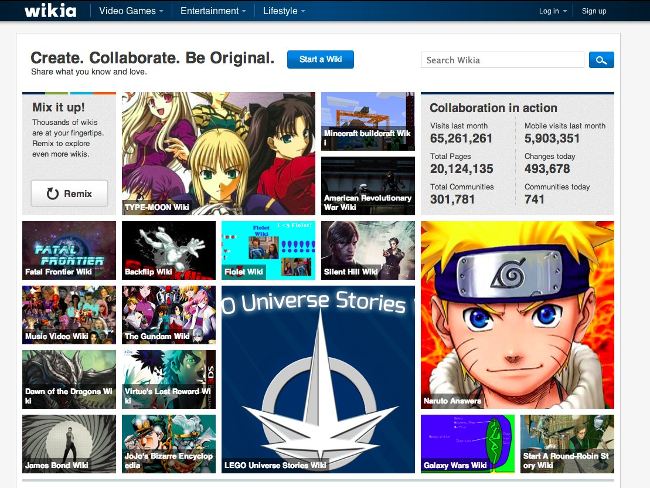This screenshot has width=650, height=488.
Task: Open the Minecraft buildcraft Wiki tile
Action: pos(367,120)
